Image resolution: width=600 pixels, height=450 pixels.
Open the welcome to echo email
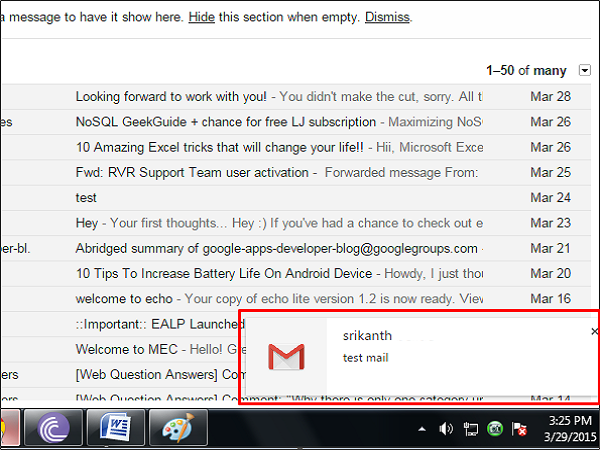coord(296,299)
